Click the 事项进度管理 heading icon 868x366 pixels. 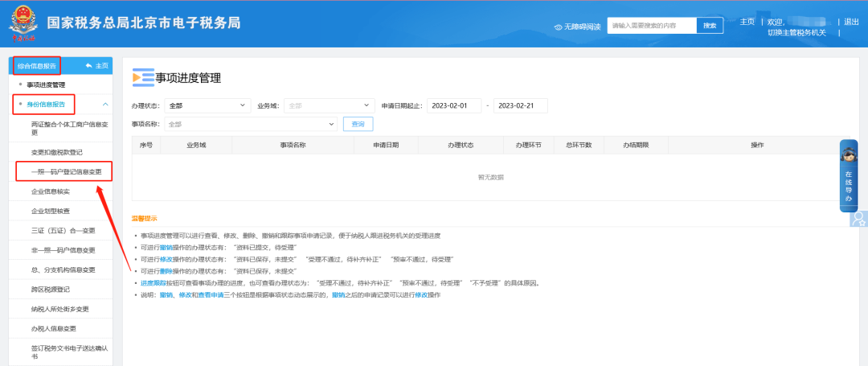coord(143,77)
